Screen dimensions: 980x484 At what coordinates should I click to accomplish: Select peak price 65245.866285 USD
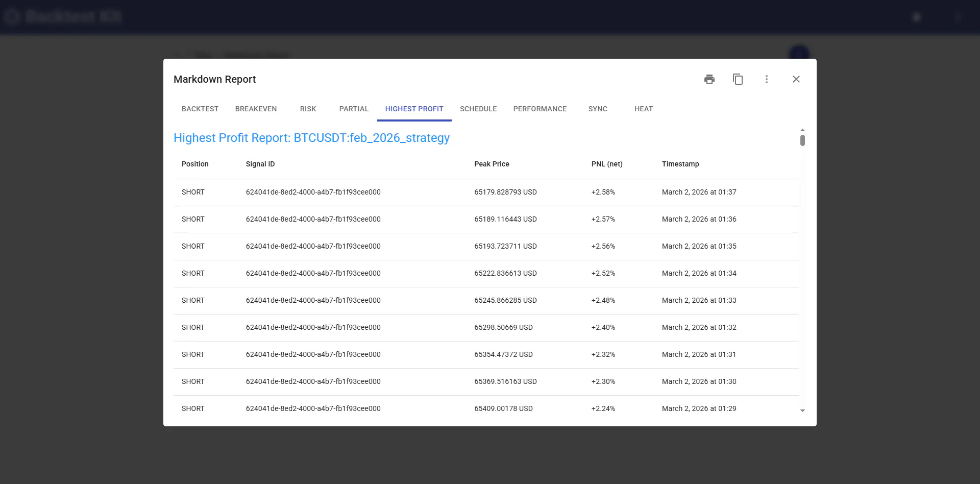505,300
